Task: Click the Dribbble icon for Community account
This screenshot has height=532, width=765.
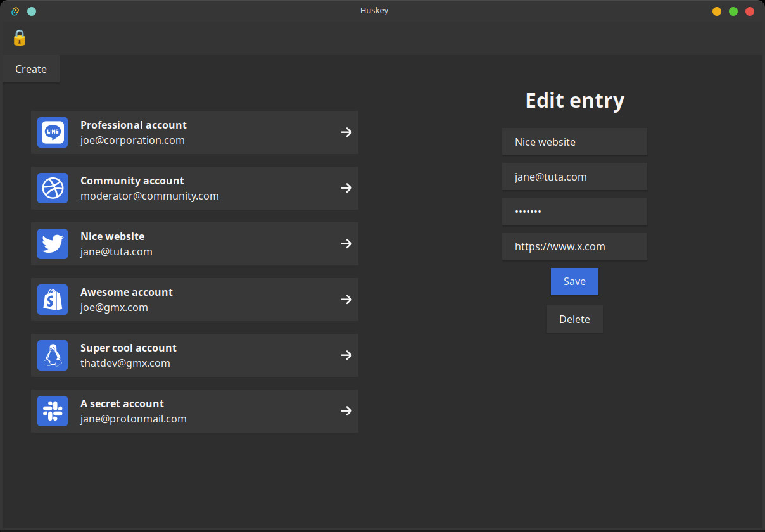Action: pos(53,188)
